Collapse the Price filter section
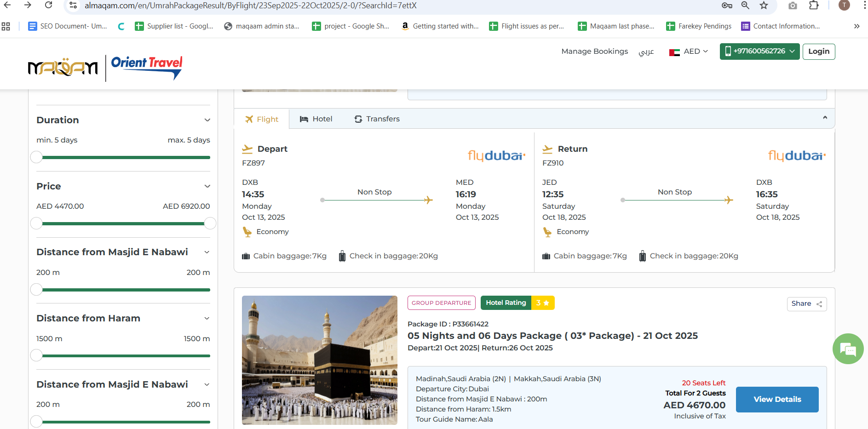 pos(207,186)
